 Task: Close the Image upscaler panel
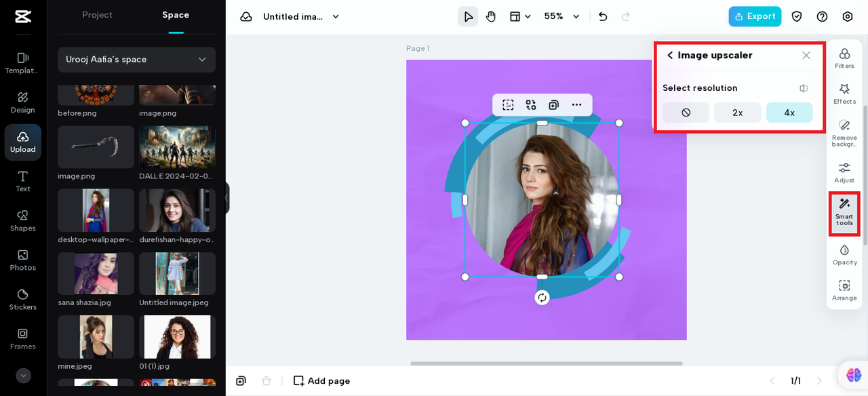pyautogui.click(x=806, y=56)
